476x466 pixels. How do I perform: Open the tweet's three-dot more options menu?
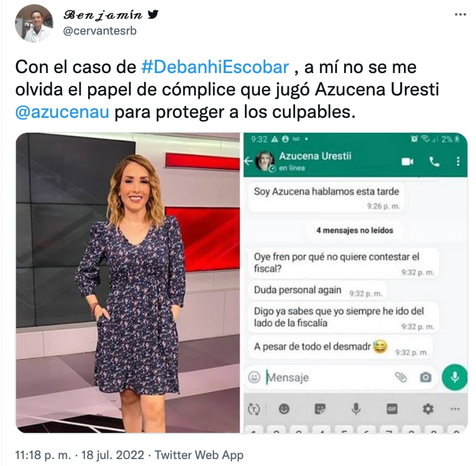pos(460,14)
